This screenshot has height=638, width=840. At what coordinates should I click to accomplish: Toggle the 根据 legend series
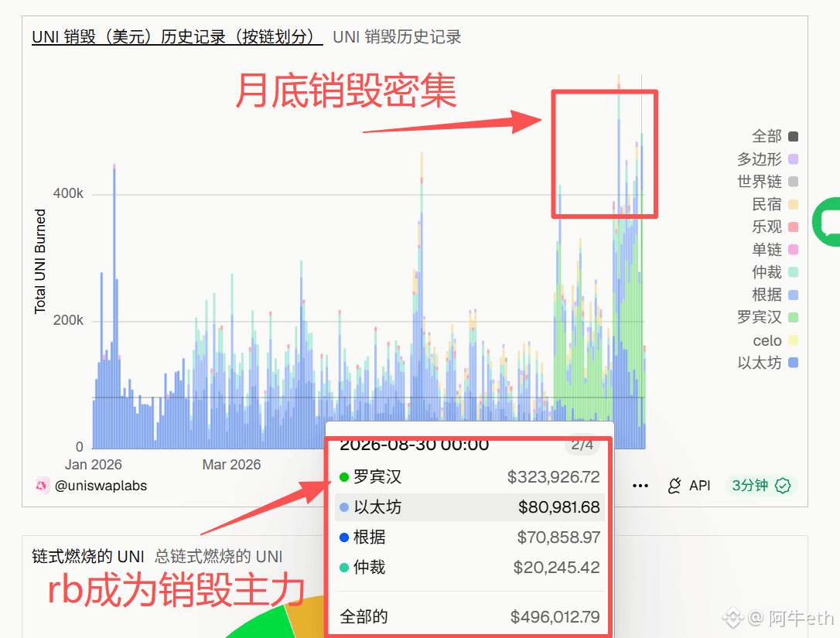pos(775,295)
